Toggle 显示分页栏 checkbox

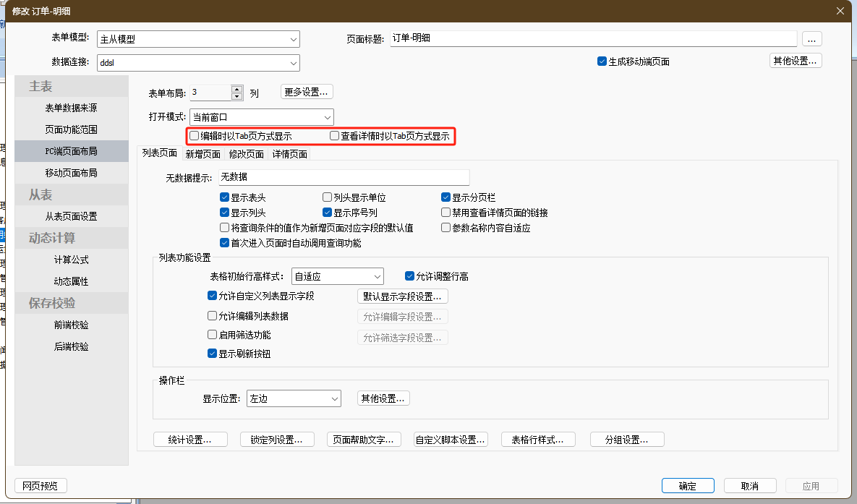click(x=446, y=197)
